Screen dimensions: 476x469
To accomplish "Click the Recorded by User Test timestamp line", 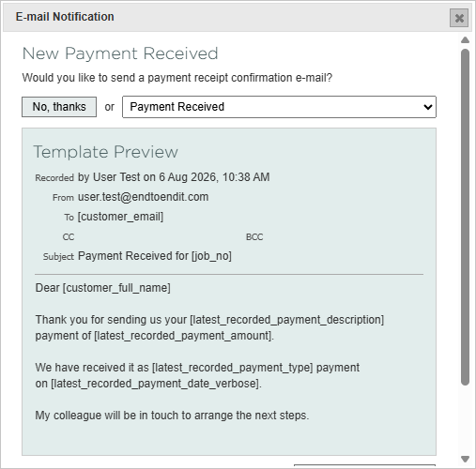I will pos(152,177).
